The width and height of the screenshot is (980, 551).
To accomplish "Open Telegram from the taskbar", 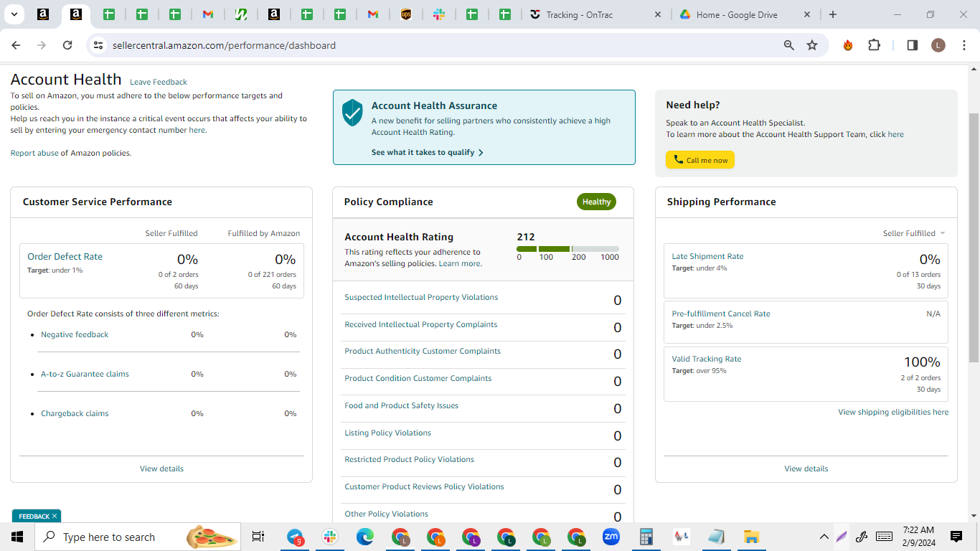I will 296,537.
